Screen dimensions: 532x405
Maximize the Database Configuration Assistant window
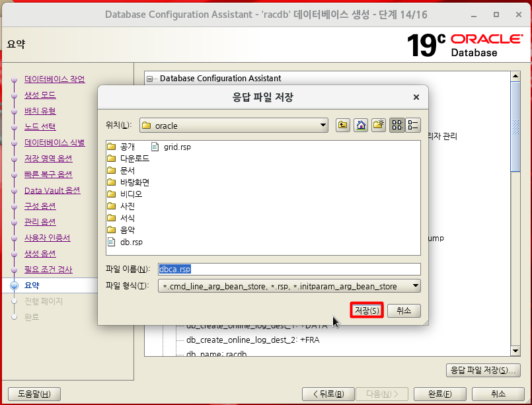496,15
